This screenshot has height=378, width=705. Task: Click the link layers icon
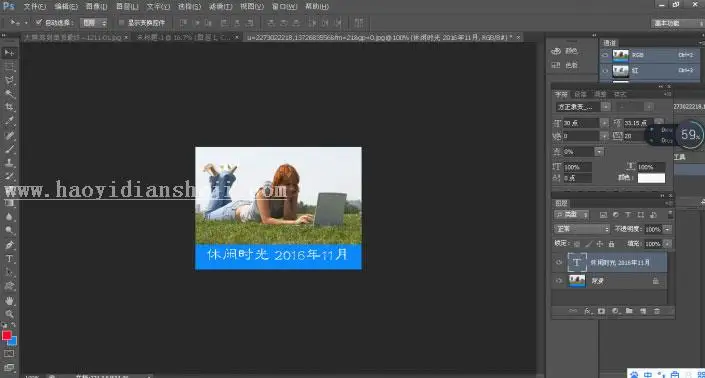tap(573, 311)
